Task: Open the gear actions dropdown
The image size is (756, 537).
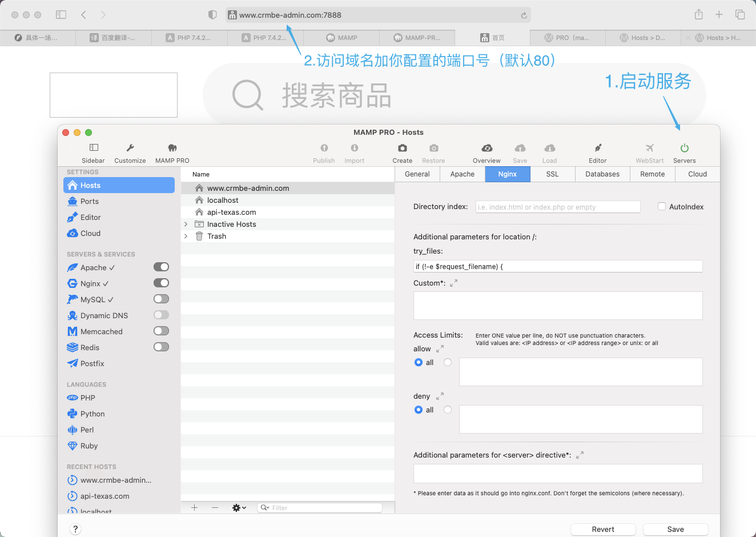Action: click(239, 507)
